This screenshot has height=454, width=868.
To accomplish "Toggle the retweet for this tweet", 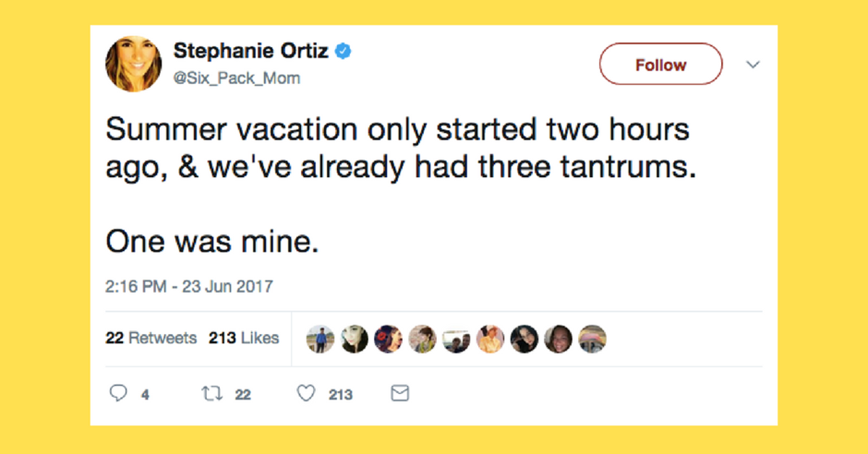I will [211, 393].
